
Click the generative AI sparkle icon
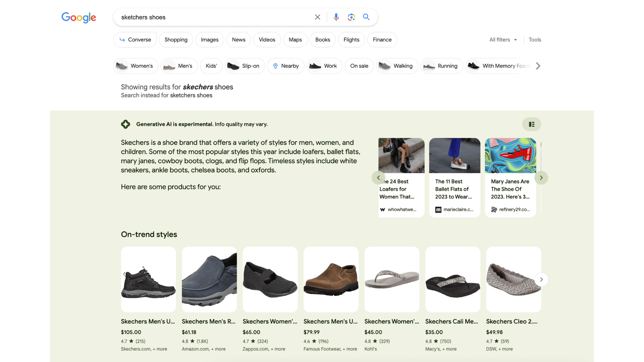coord(125,124)
